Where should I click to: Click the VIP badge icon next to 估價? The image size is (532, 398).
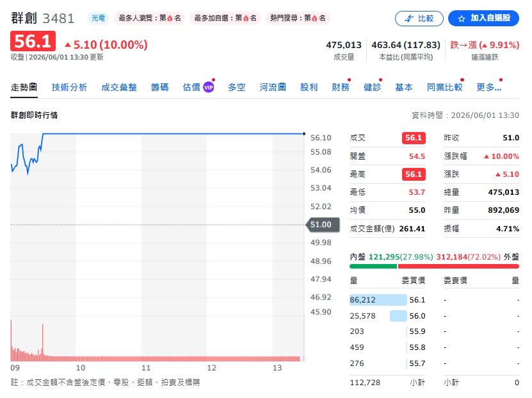coord(208,88)
